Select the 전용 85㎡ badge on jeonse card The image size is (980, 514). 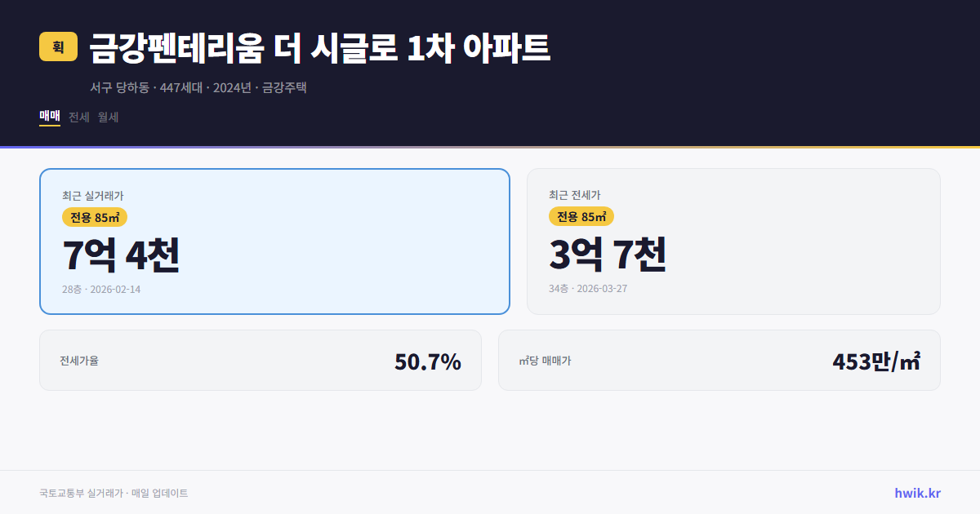pyautogui.click(x=581, y=217)
